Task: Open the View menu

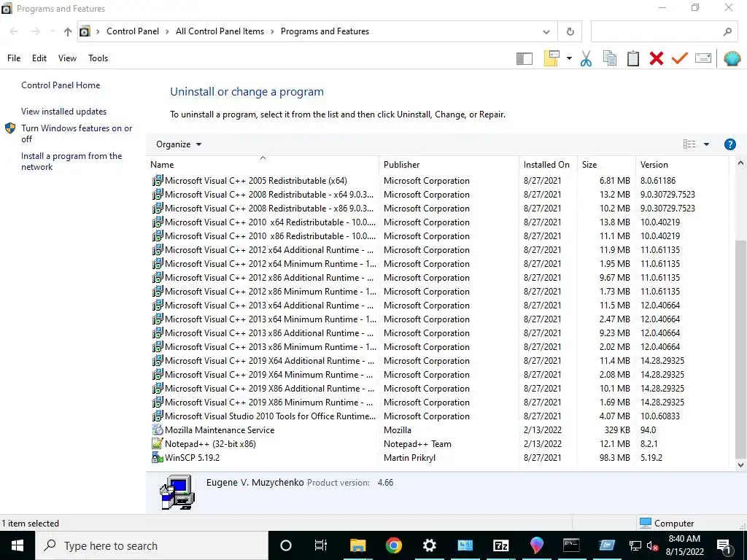Action: (x=67, y=58)
